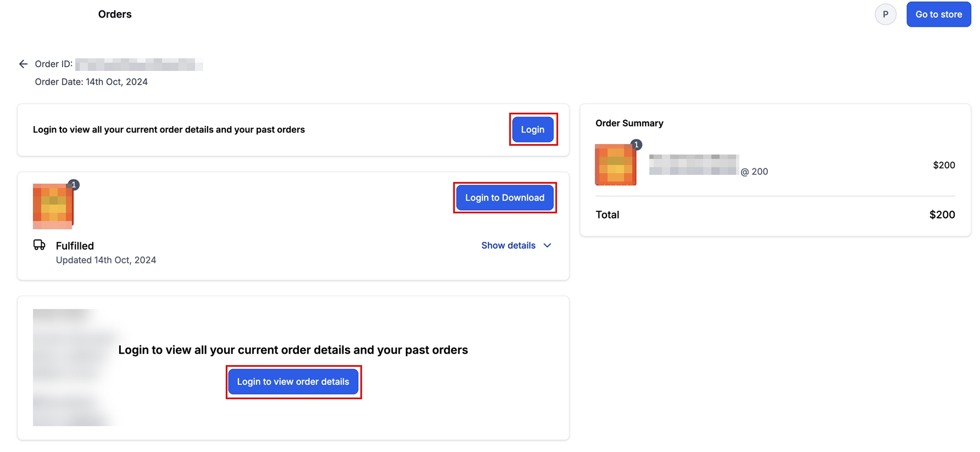
Task: Click the product thumbnail in the fulfilled order card
Action: (53, 207)
